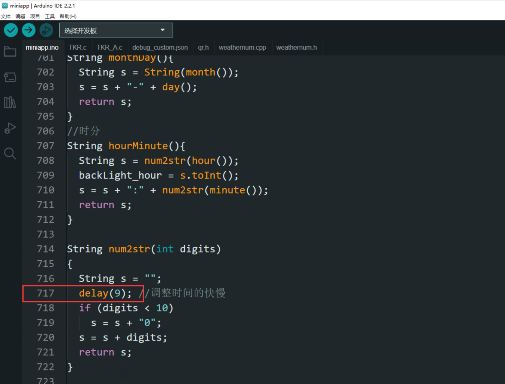Open the 文件 (File) menu
505x384 pixels.
(x=6, y=16)
